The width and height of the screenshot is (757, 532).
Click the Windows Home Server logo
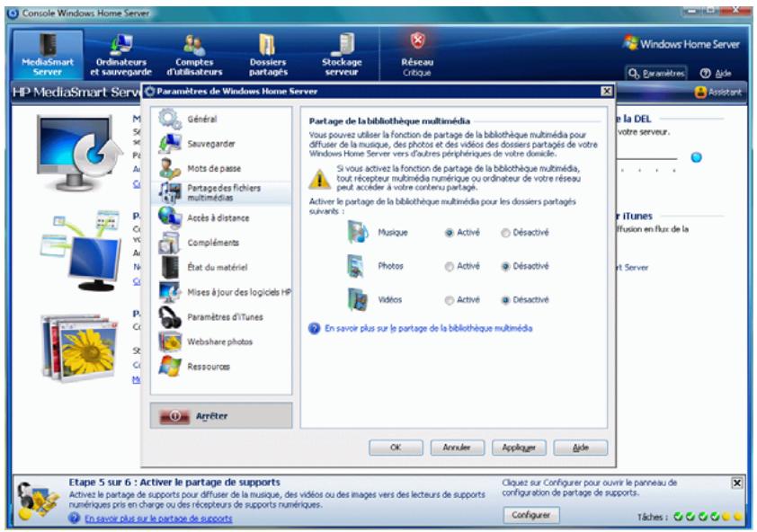tap(681, 44)
